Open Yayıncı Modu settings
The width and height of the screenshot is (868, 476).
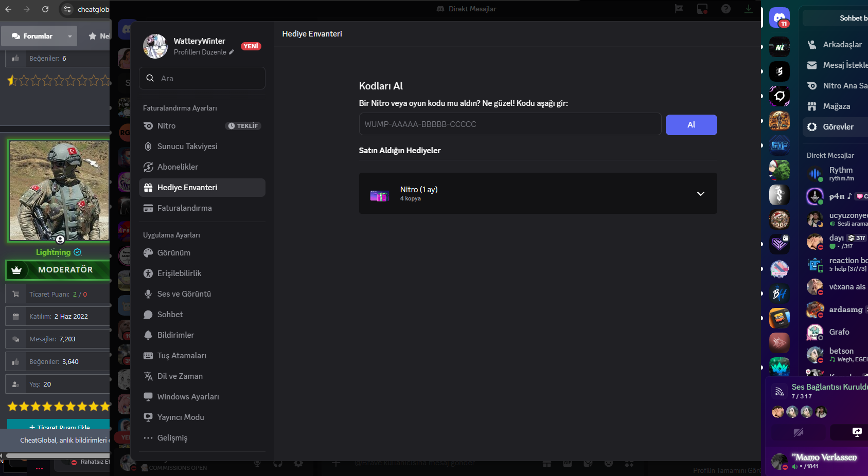[x=202, y=417]
